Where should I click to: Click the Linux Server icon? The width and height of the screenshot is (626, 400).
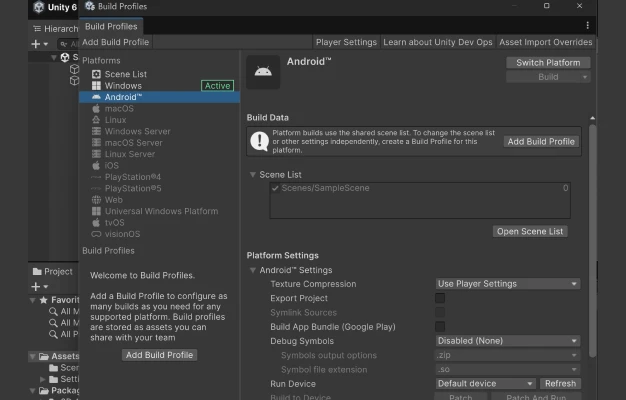[x=96, y=154]
